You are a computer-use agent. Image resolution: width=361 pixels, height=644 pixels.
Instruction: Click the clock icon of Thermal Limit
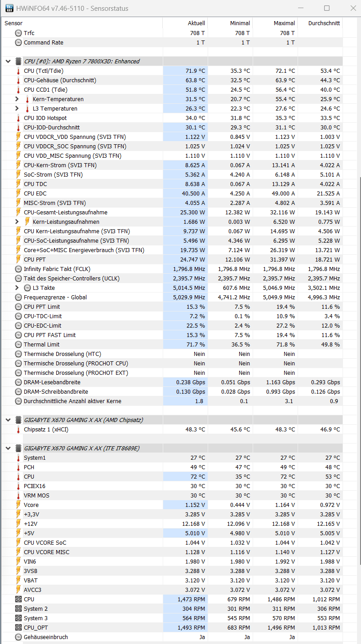coord(18,344)
